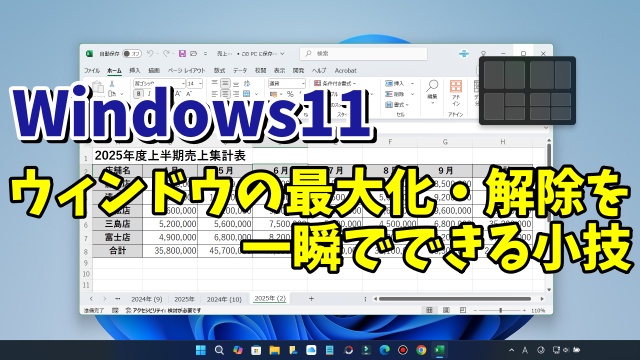Image resolution: width=640 pixels, height=360 pixels.
Task: Click the Undo arrow in Excel title bar
Action: click(x=150, y=53)
